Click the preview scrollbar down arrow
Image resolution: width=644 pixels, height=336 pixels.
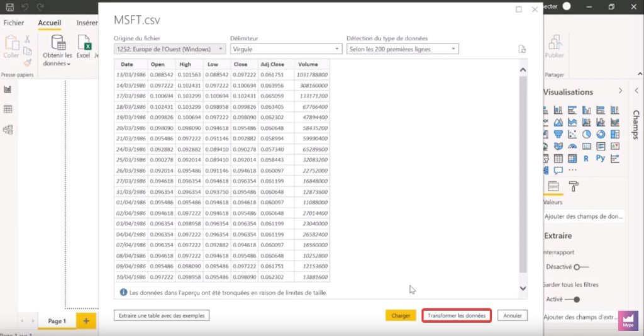coord(523,288)
